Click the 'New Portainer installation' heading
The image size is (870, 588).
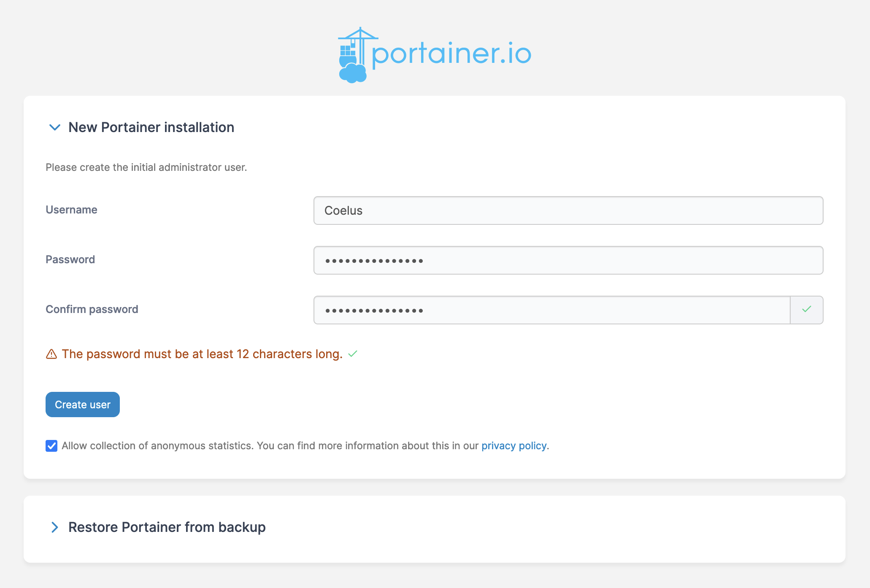pyautogui.click(x=151, y=127)
